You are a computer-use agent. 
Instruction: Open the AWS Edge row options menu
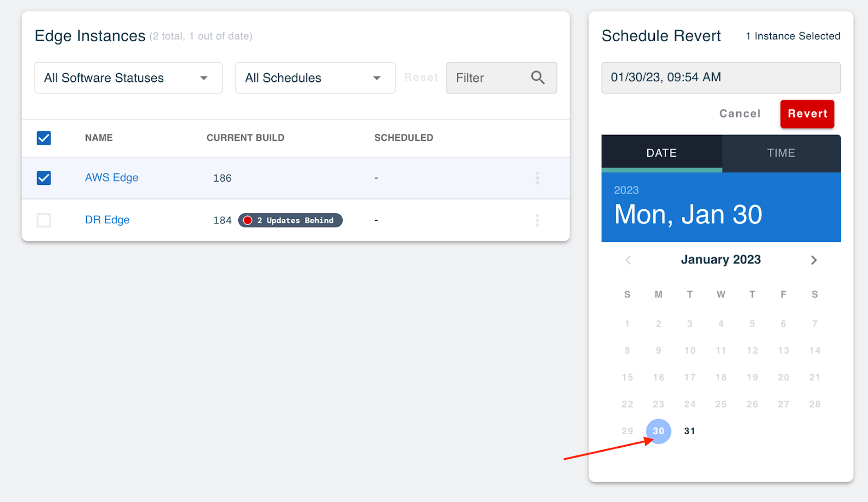pyautogui.click(x=537, y=178)
